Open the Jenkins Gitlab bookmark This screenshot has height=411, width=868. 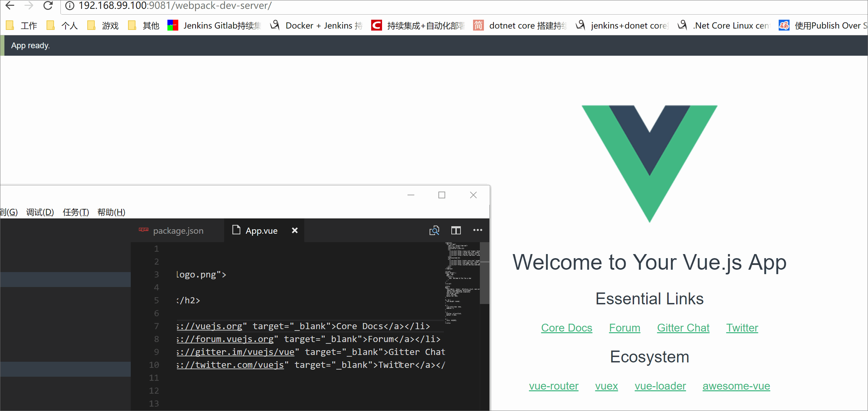click(x=215, y=25)
